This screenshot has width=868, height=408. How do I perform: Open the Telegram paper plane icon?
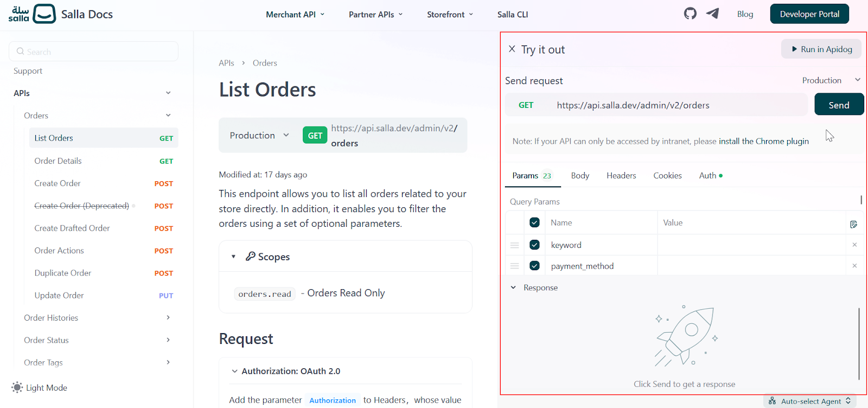(x=712, y=14)
